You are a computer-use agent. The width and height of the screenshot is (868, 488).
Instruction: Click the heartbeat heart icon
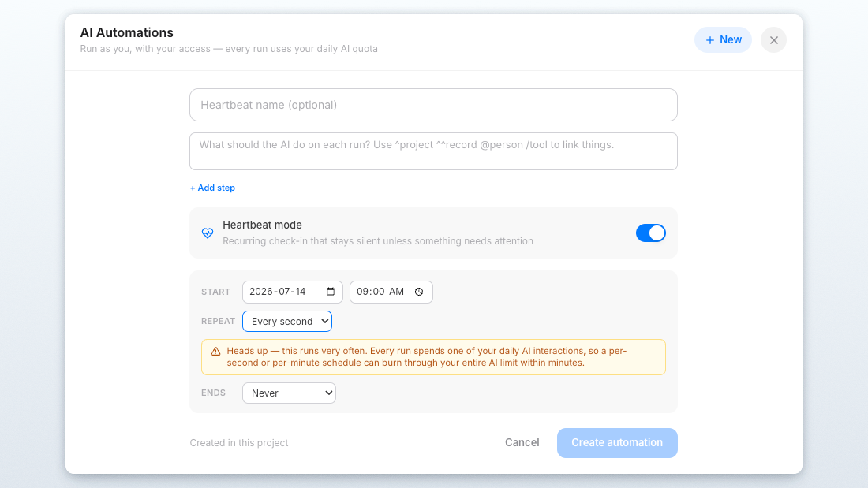pos(208,233)
